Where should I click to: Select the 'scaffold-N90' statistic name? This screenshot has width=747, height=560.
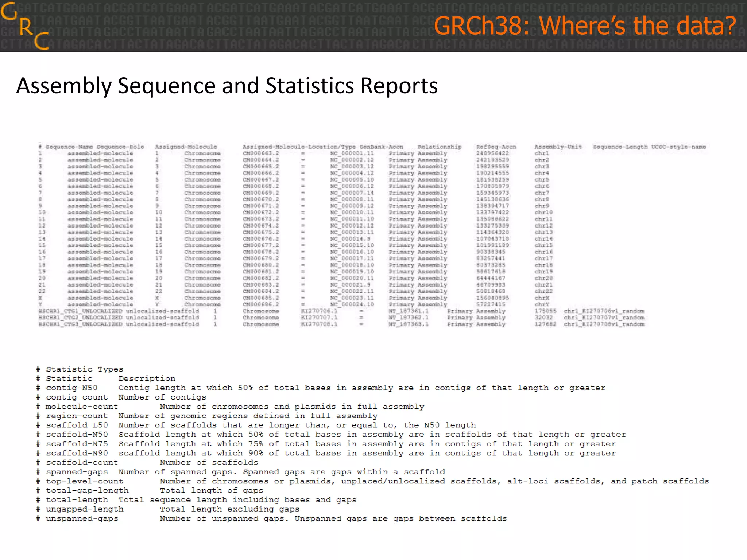click(77, 453)
